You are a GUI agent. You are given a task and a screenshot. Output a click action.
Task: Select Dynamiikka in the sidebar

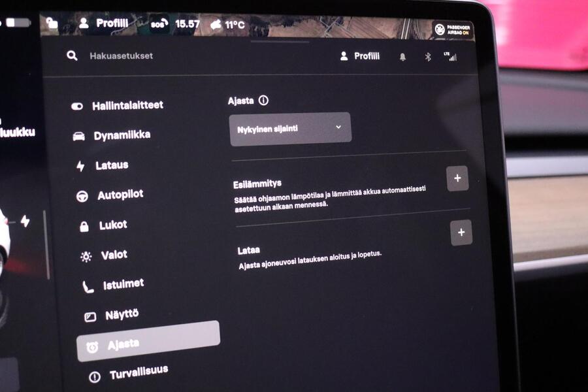click(111, 135)
